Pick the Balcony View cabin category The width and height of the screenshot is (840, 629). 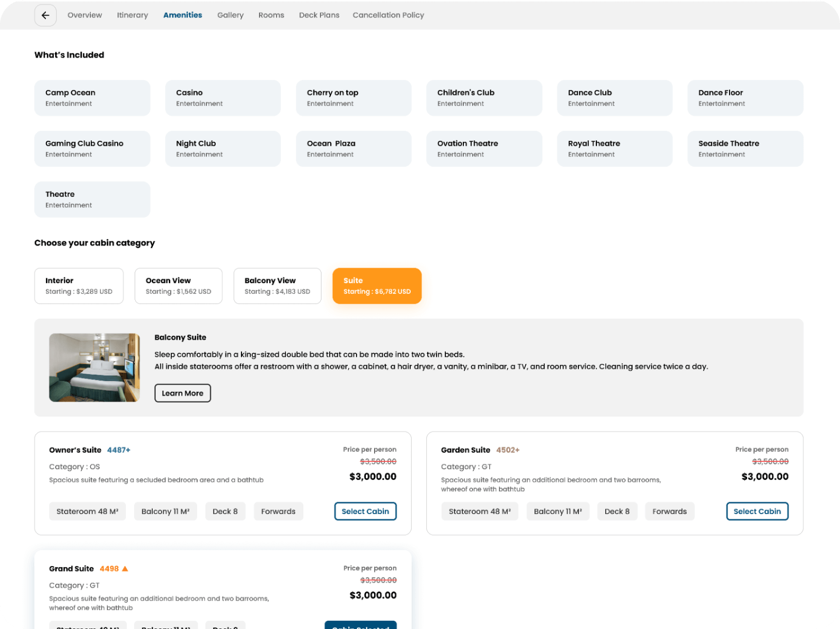click(x=277, y=286)
